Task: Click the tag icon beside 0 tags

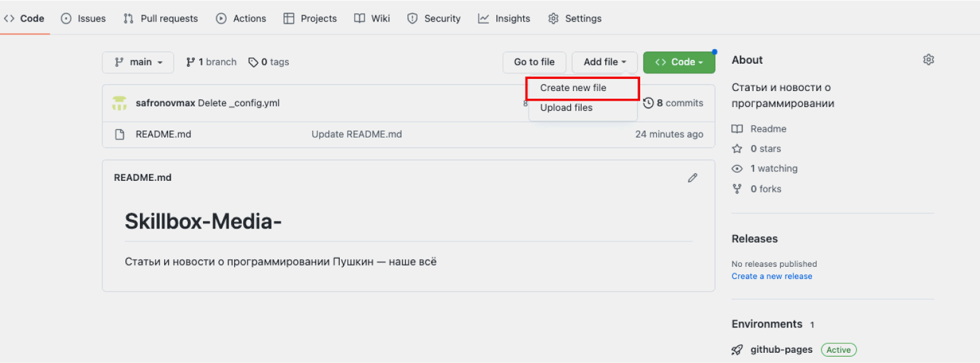Action: pos(253,62)
